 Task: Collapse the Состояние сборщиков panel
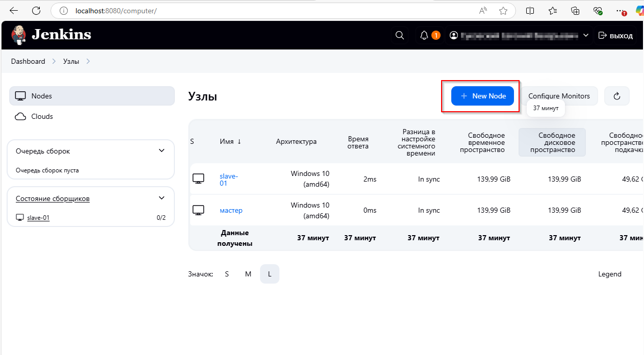point(162,198)
